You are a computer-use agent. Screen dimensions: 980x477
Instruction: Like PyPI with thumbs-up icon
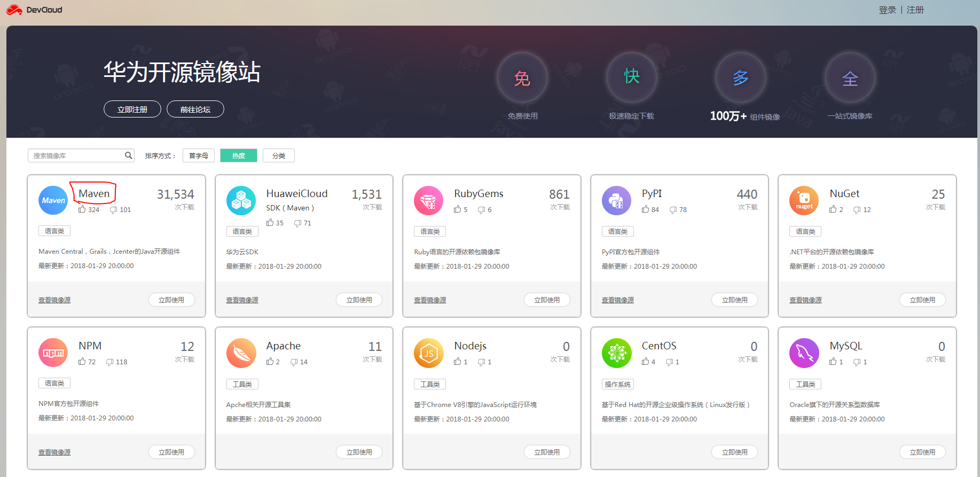[645, 209]
